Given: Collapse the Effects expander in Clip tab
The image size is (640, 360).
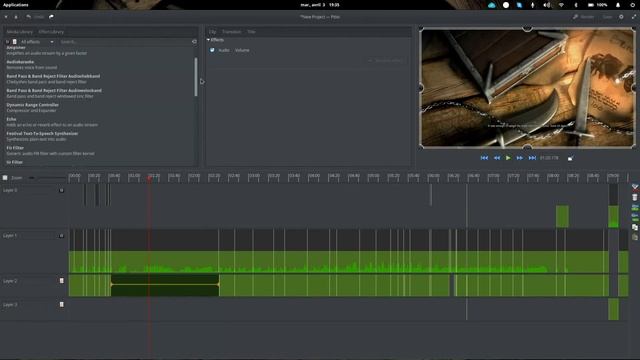Looking at the screenshot, I should click(208, 40).
